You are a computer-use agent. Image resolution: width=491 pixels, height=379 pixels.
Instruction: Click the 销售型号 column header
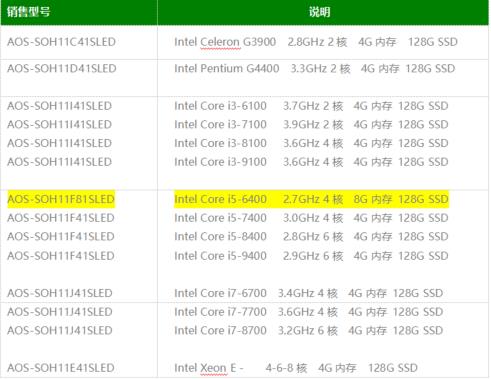pyautogui.click(x=29, y=12)
